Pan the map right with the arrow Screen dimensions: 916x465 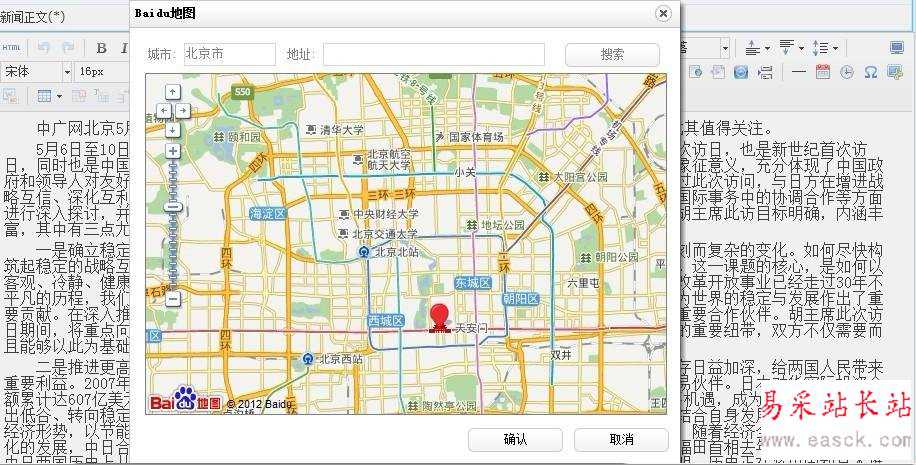182,110
